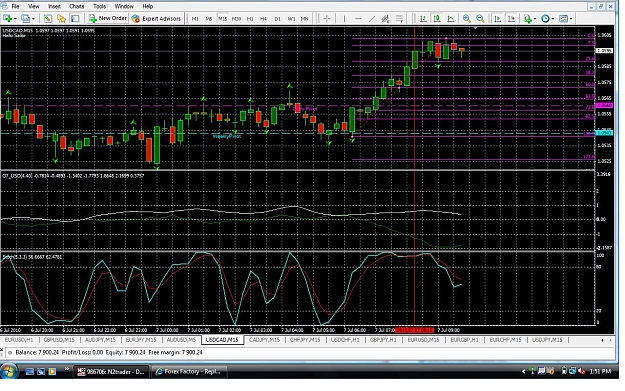Switch to CADJPY,M15 chart tab
Viewport: 625px width, 391px height.
click(264, 340)
